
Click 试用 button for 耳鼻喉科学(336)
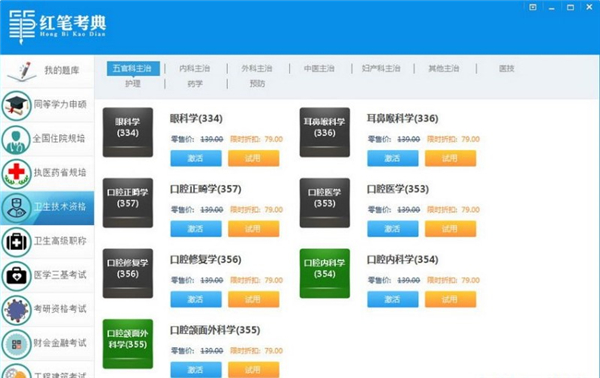(450, 158)
